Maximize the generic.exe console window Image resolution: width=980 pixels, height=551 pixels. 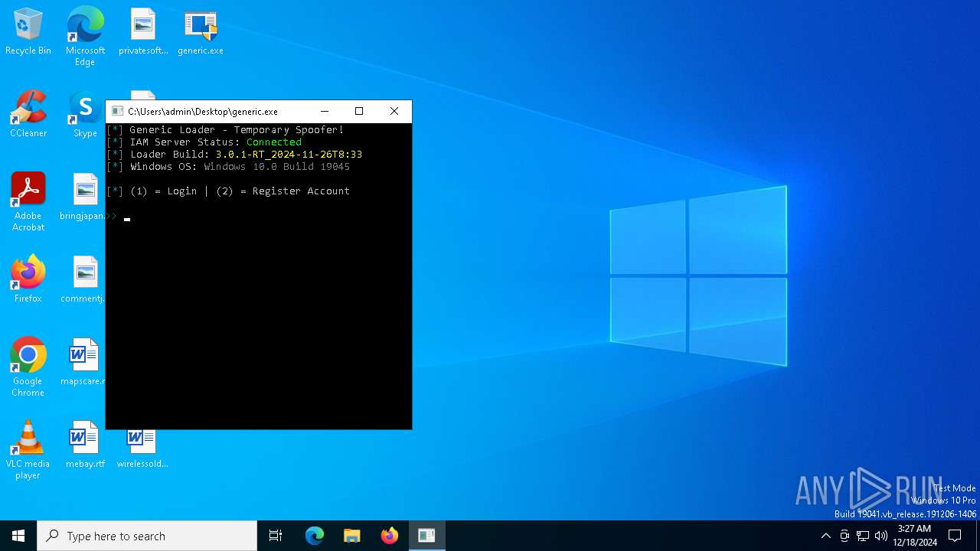coord(359,112)
